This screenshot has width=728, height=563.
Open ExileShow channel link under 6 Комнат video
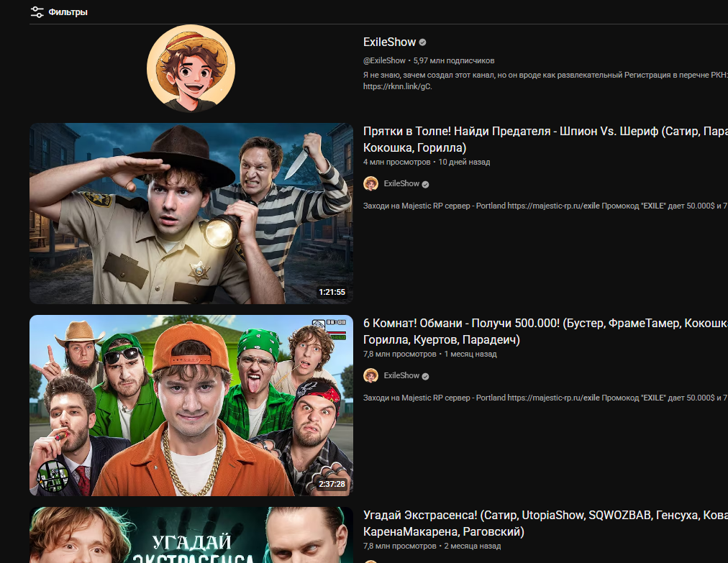[401, 375]
